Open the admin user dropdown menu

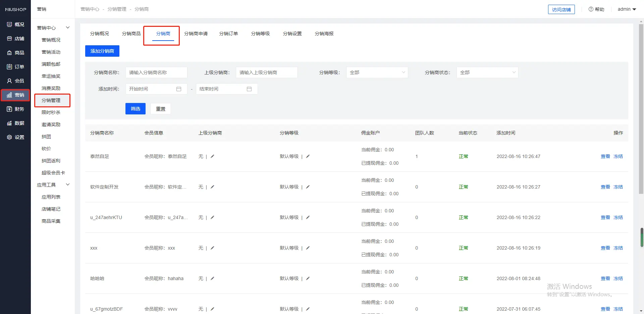(x=627, y=9)
